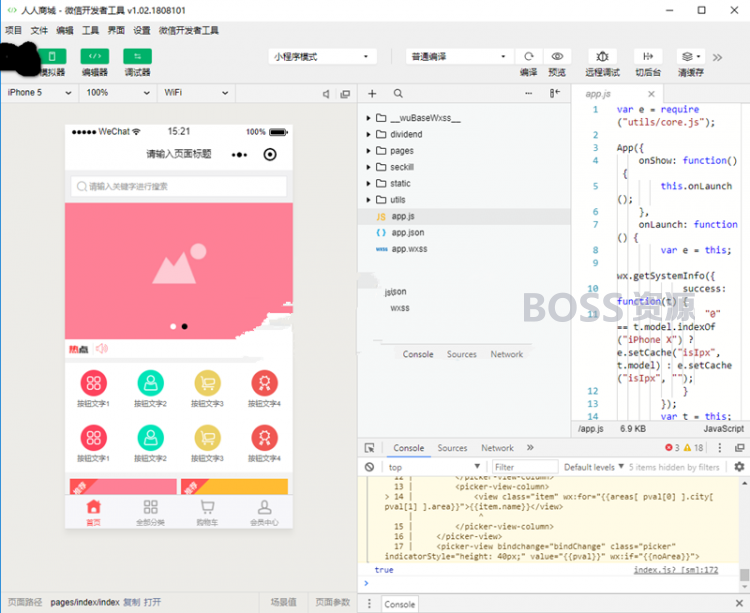Open devtools vertical dots menu
The width and height of the screenshot is (750, 613).
(x=719, y=448)
